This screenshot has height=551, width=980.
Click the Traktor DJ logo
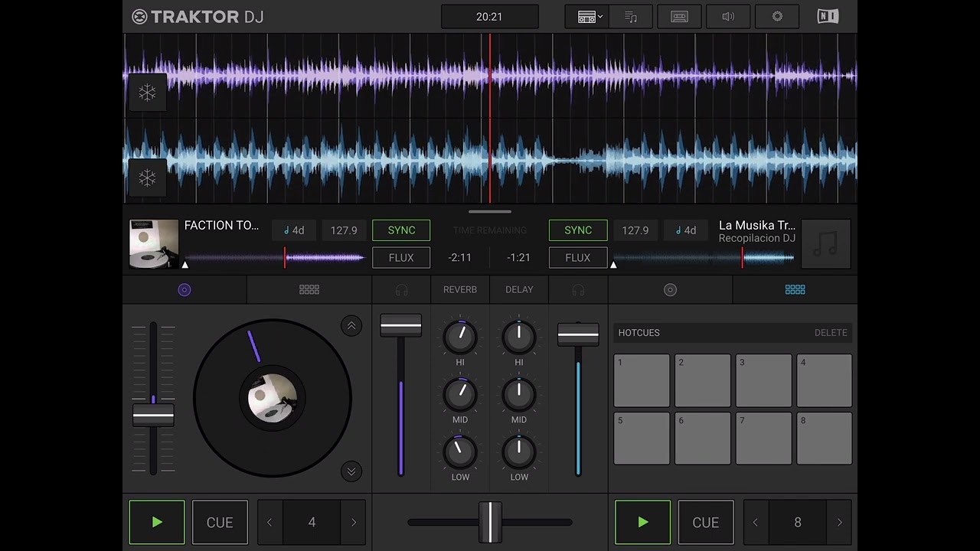point(198,17)
